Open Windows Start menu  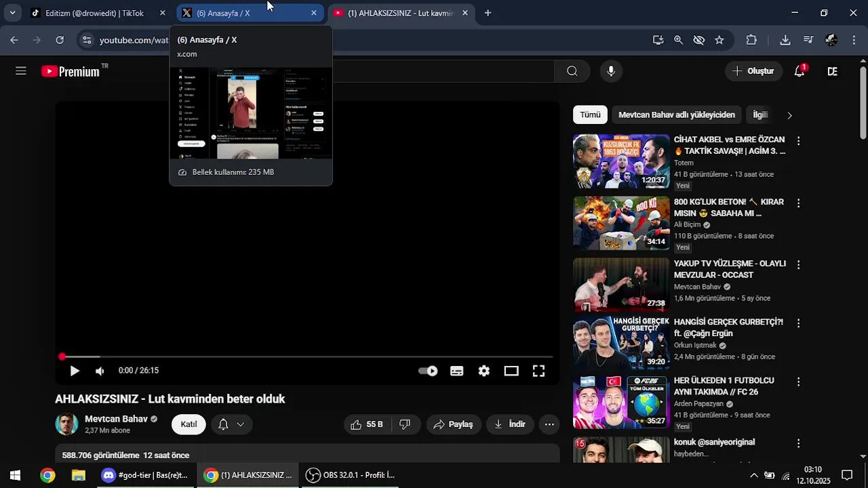[15, 475]
